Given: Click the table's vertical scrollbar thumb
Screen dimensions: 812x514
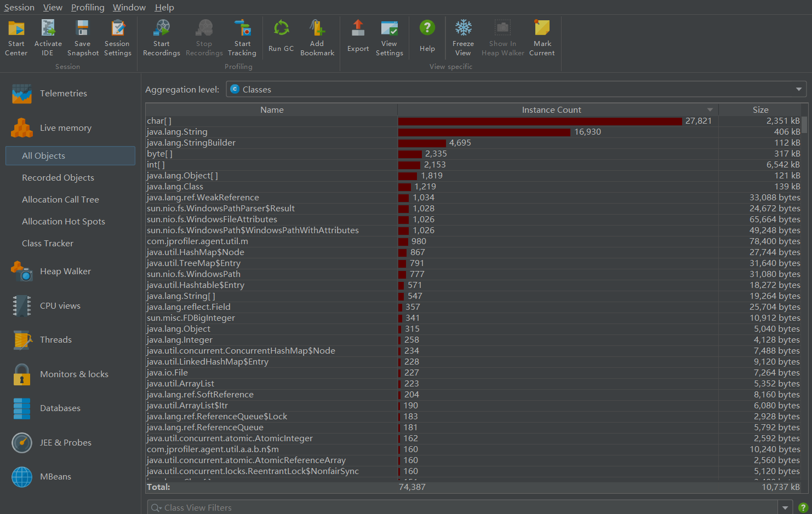Looking at the screenshot, I should coord(804,124).
